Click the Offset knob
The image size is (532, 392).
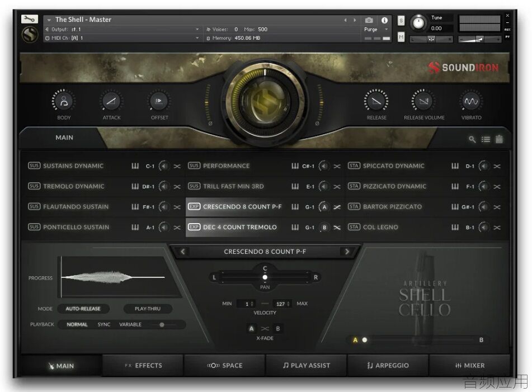[159, 101]
